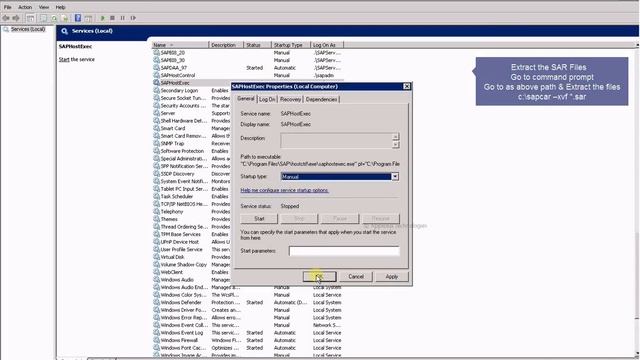
Task: Click the gear icon beside Windows Defender
Action: coord(156,302)
